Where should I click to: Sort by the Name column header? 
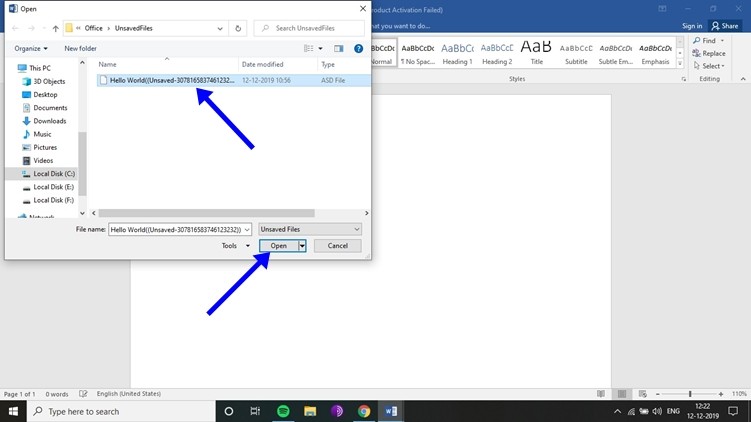[x=167, y=64]
